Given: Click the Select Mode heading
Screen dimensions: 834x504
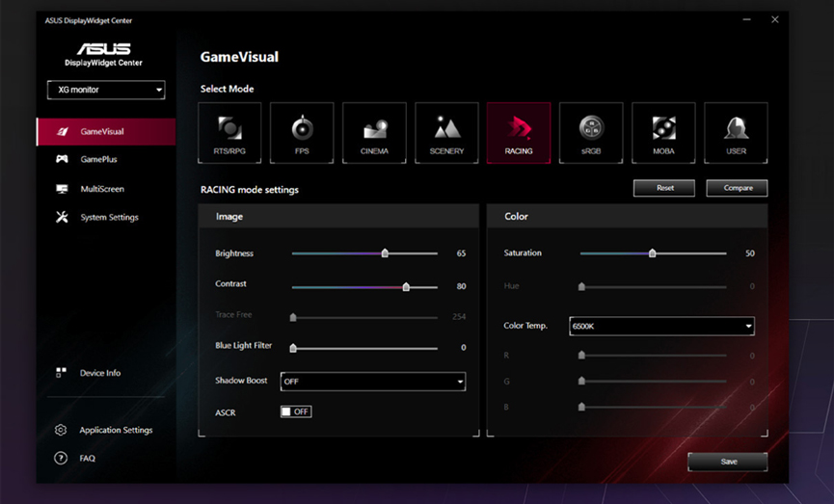Looking at the screenshot, I should click(x=228, y=89).
